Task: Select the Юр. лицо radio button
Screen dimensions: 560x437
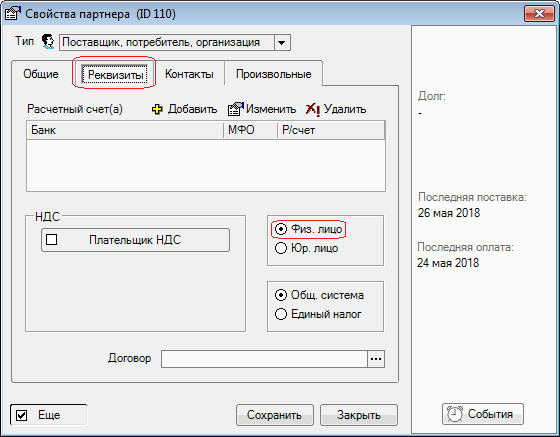Action: coord(281,248)
